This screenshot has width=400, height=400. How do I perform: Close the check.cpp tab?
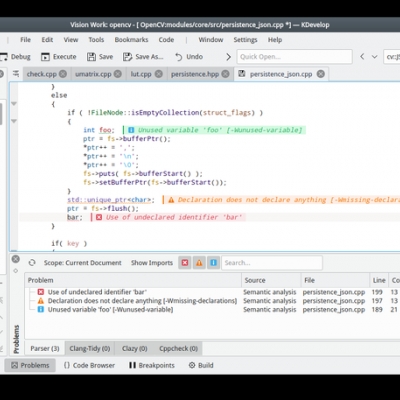pyautogui.click(x=63, y=74)
